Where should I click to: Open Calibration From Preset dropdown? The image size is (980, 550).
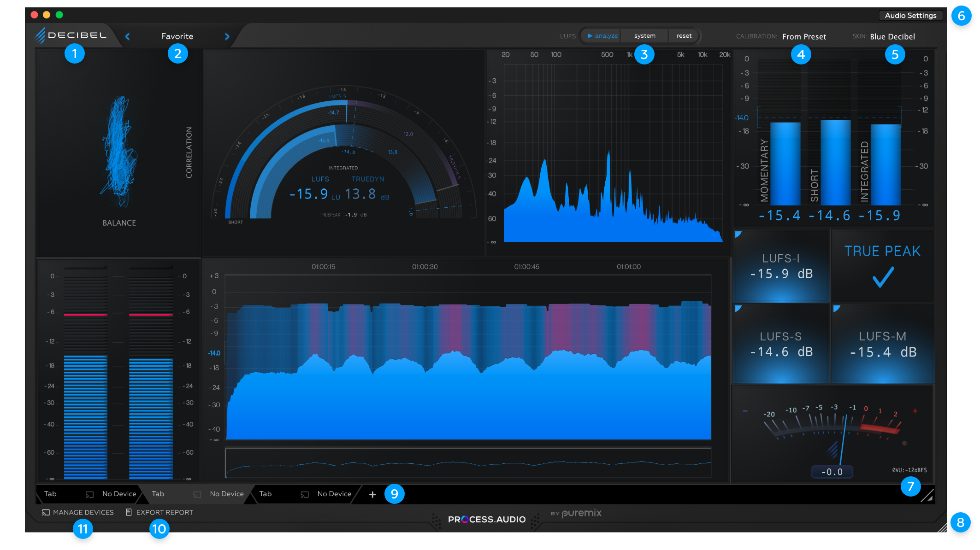pos(804,36)
